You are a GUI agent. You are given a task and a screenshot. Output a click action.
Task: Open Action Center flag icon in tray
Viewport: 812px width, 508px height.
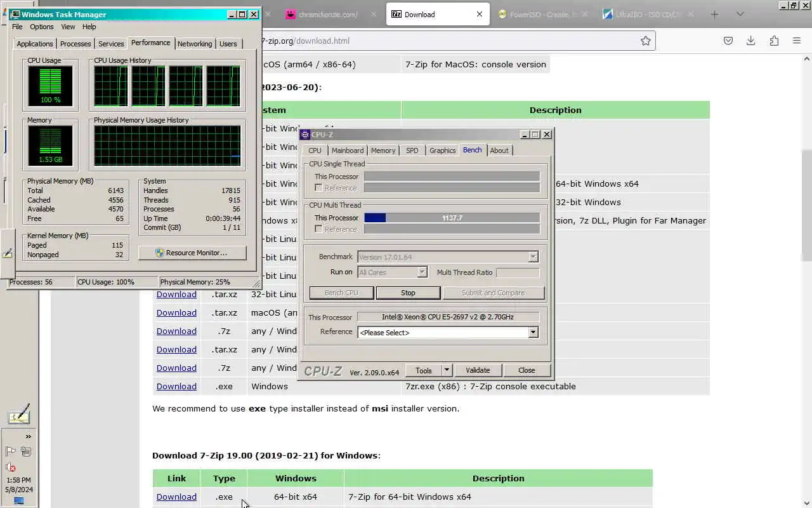pyautogui.click(x=11, y=451)
